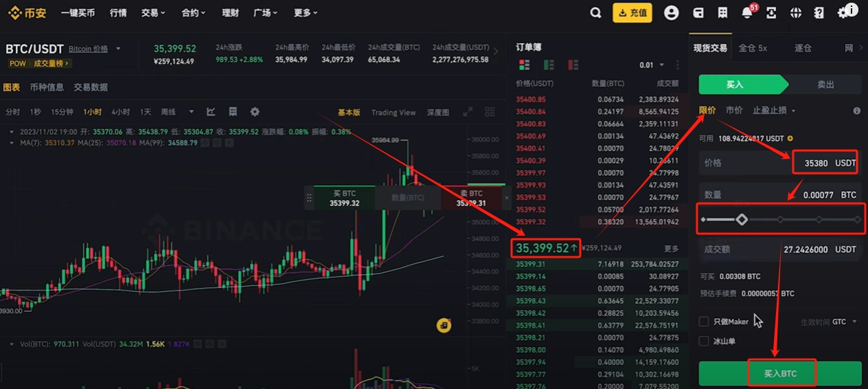Screen dimensions: 868x389
Task: Open chart settings gear icon
Action: coord(255,111)
